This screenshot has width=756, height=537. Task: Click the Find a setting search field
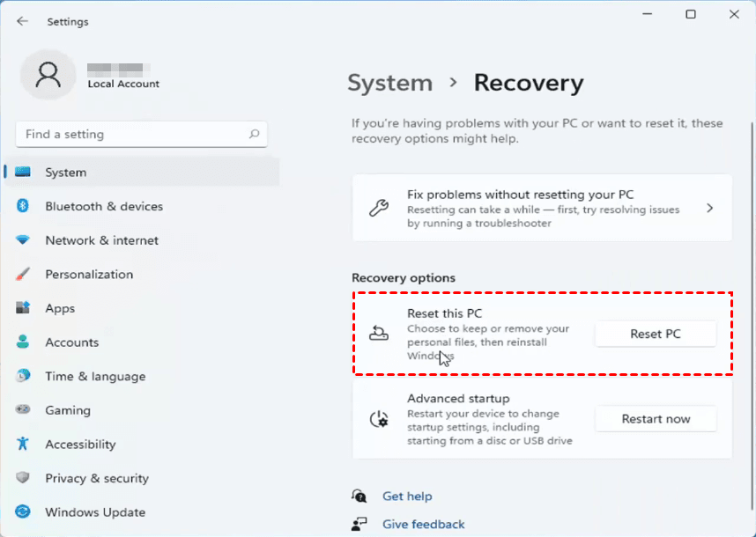[x=141, y=134]
